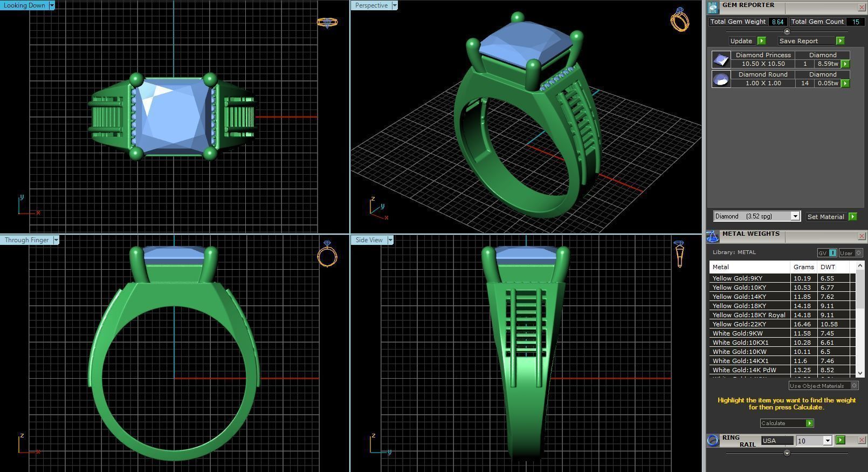868x472 pixels.
Task: Open the Looking Down viewport menu
Action: click(x=52, y=5)
